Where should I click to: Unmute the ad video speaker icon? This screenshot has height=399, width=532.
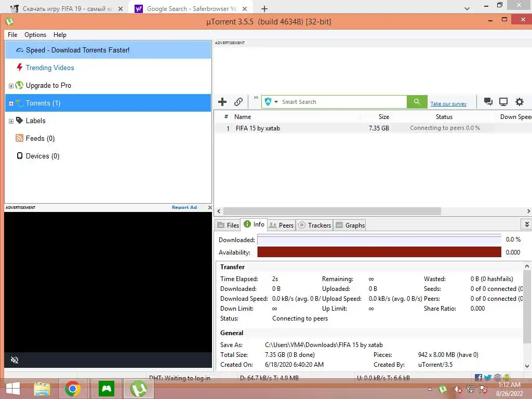(14, 360)
